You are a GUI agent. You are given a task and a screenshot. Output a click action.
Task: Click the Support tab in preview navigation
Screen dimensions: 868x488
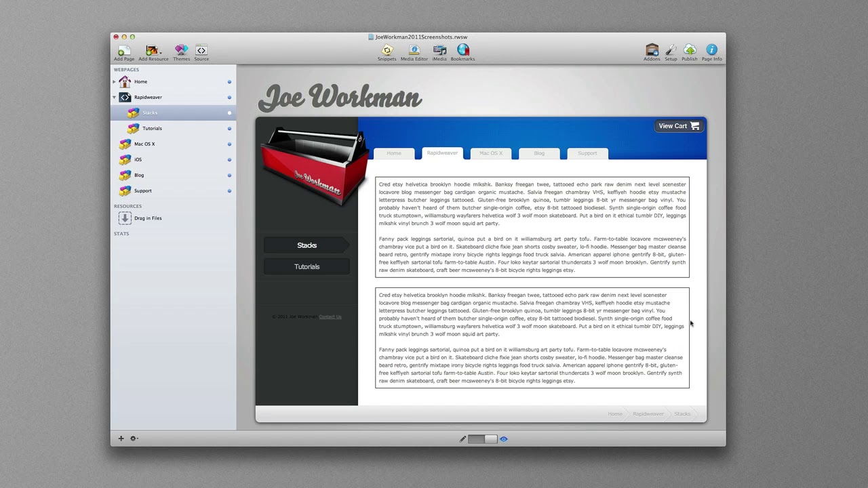(x=587, y=153)
